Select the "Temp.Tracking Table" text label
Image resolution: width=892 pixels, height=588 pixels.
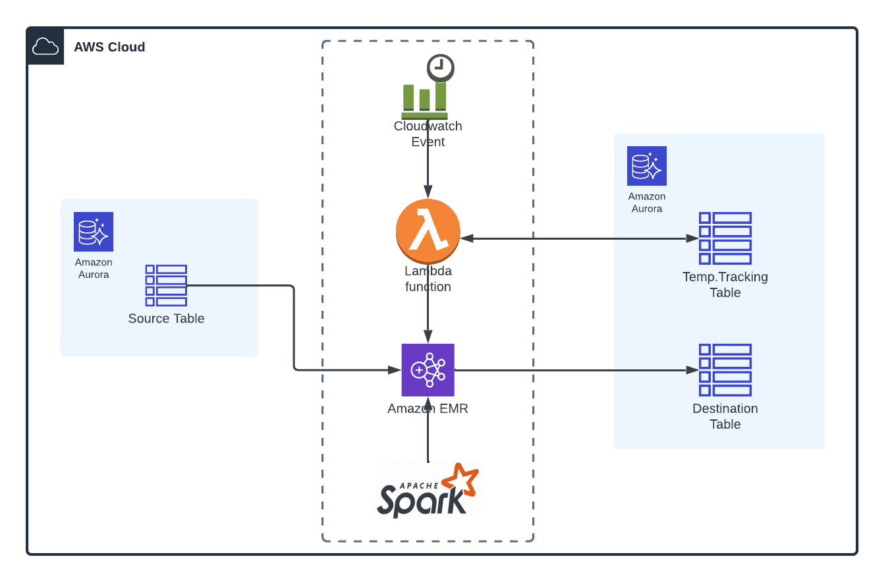pos(725,284)
